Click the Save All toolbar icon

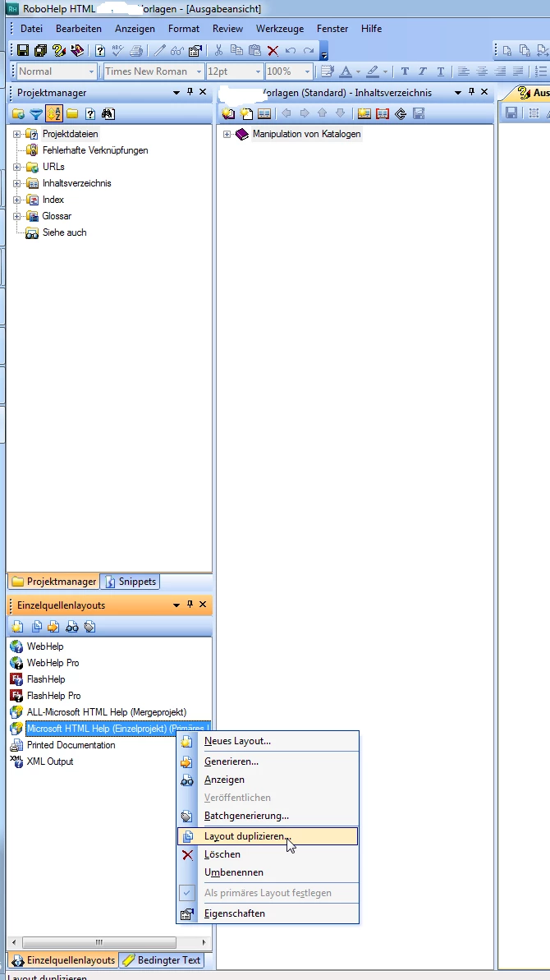pos(41,51)
